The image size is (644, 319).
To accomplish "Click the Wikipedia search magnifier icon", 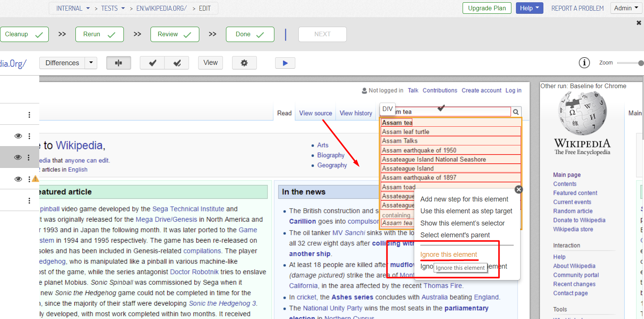I will pyautogui.click(x=516, y=112).
